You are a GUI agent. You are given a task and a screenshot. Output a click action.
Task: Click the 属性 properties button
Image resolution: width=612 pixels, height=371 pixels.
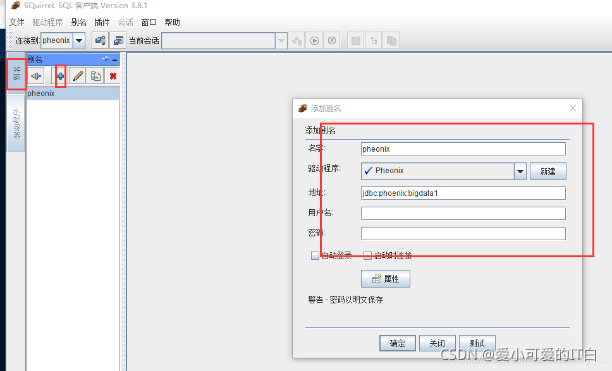pos(386,279)
